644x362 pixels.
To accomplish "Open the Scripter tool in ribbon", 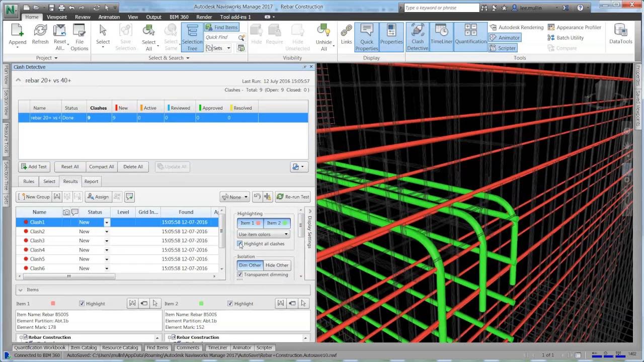I will (502, 48).
